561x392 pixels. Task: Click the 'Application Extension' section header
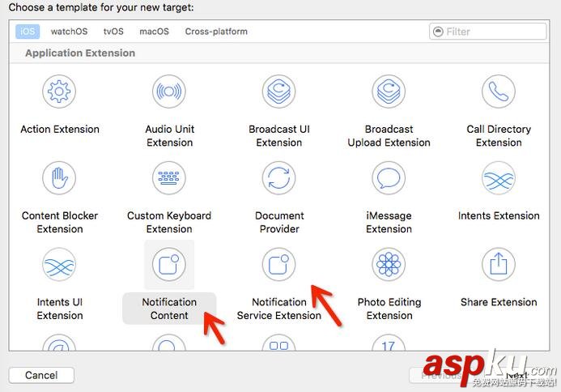[80, 53]
